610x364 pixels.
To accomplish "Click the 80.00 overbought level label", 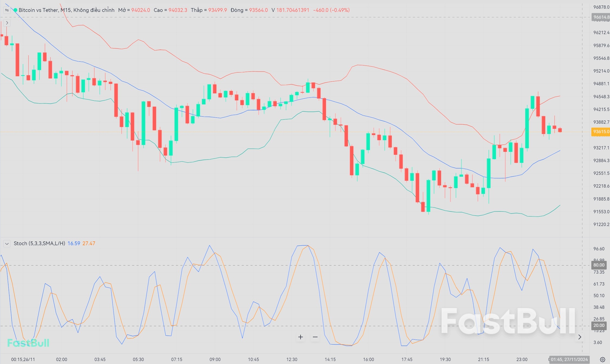I will pos(599,265).
